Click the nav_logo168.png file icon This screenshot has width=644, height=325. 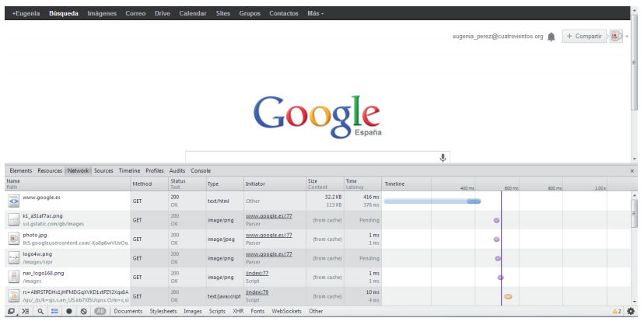pyautogui.click(x=13, y=277)
